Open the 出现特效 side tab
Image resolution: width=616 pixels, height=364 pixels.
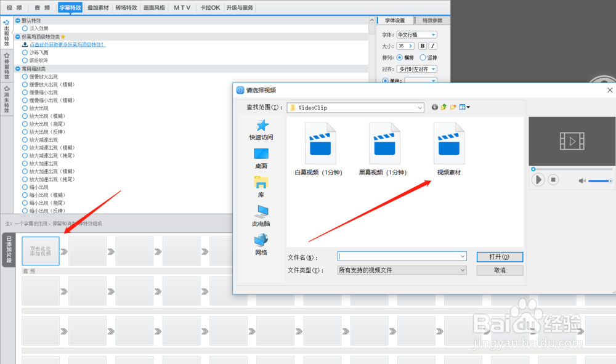[6, 33]
